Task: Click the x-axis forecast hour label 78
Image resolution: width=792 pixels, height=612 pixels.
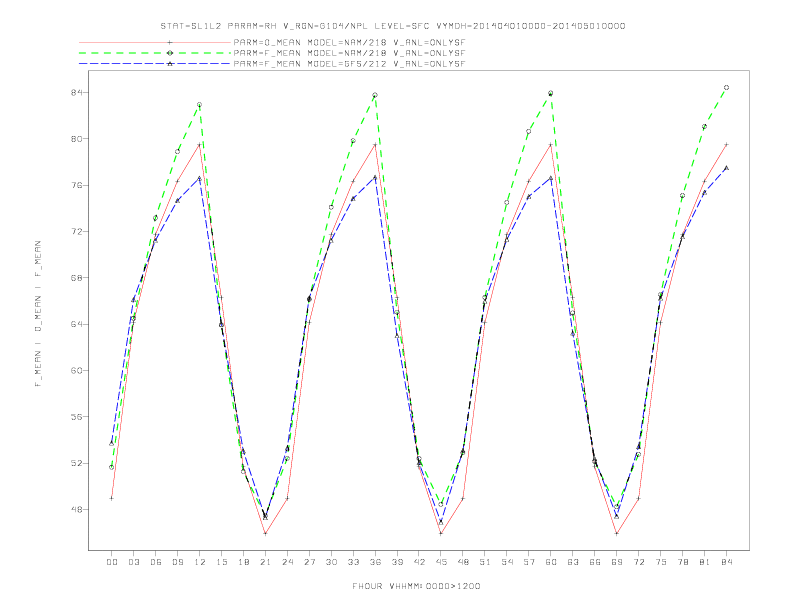Action: [683, 562]
